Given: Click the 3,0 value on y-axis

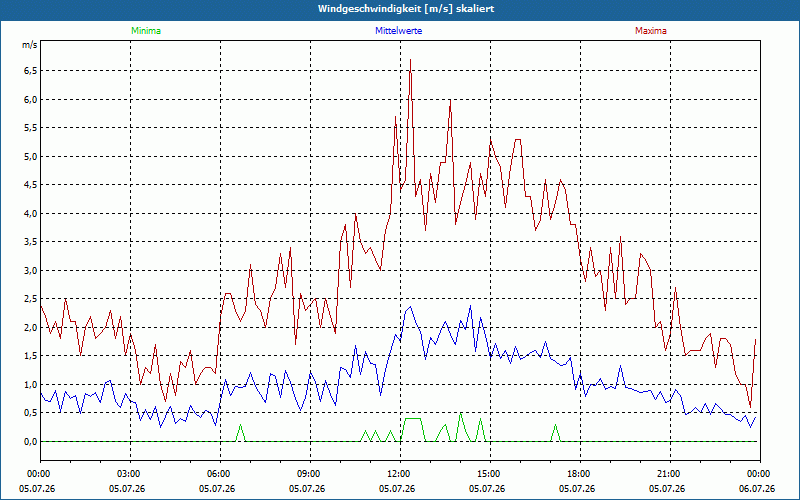Looking at the screenshot, I should [31, 270].
